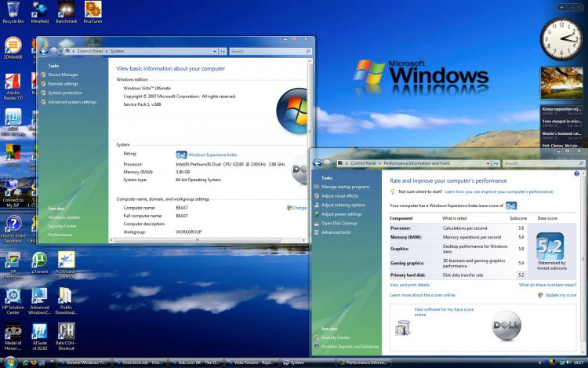This screenshot has height=368, width=588.
Task: Open Security Center in System window
Action: pyautogui.click(x=62, y=226)
